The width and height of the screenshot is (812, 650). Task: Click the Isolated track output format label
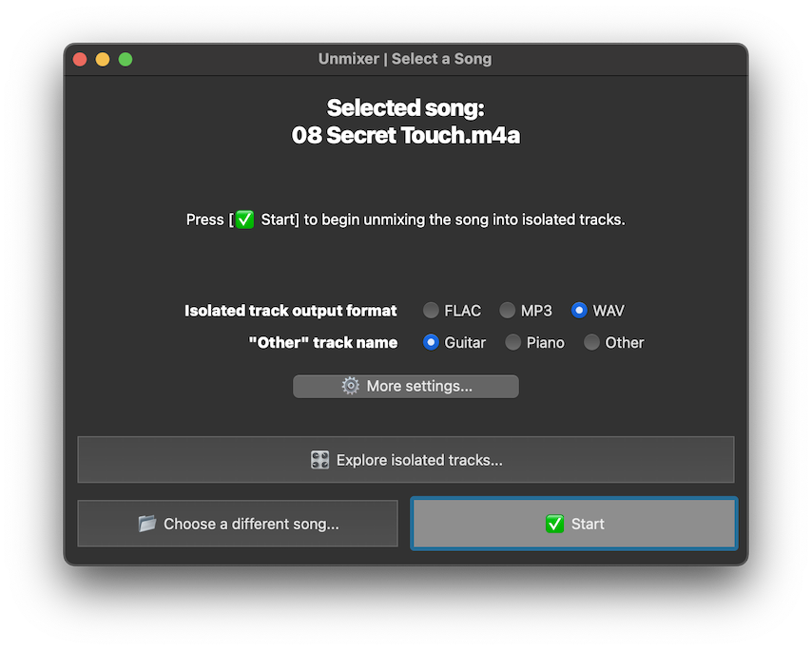[290, 310]
